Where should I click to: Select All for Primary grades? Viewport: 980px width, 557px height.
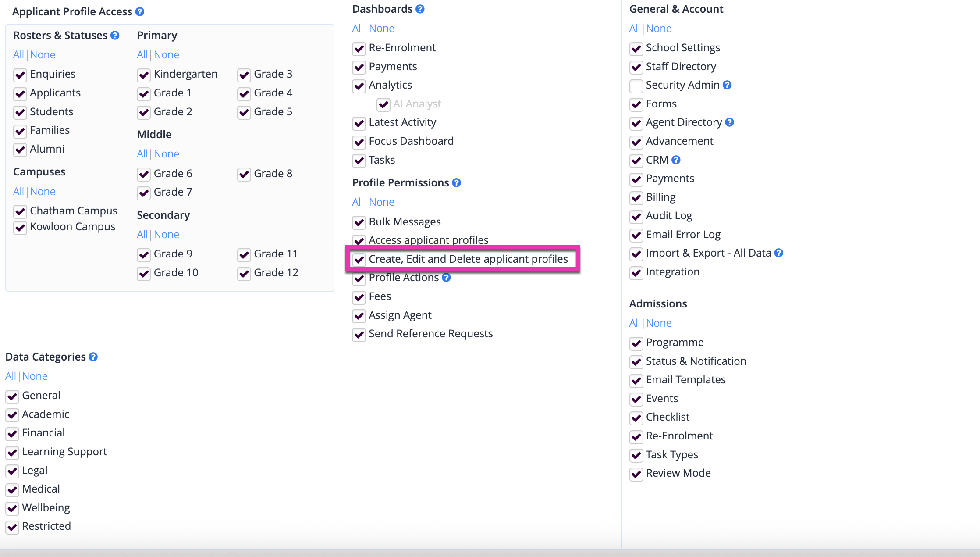click(x=142, y=55)
